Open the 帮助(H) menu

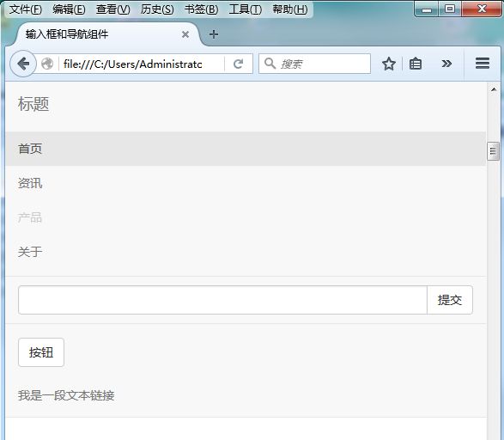(x=289, y=9)
